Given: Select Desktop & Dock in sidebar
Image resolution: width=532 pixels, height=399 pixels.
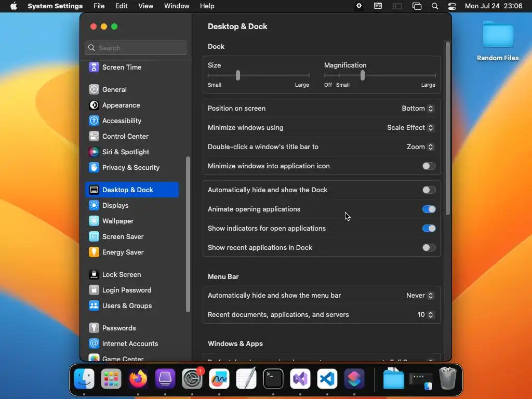Looking at the screenshot, I should pyautogui.click(x=132, y=190).
